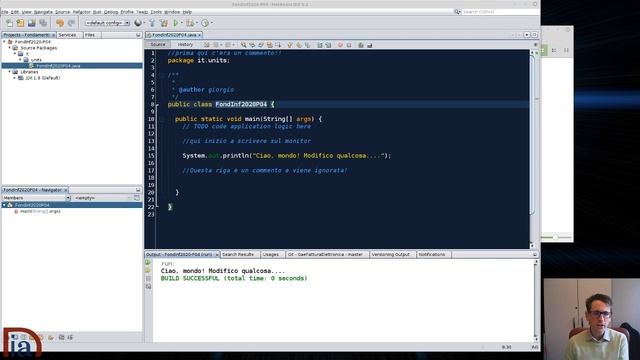Click the Clean and Build icon
The image size is (640, 360).
point(164,23)
